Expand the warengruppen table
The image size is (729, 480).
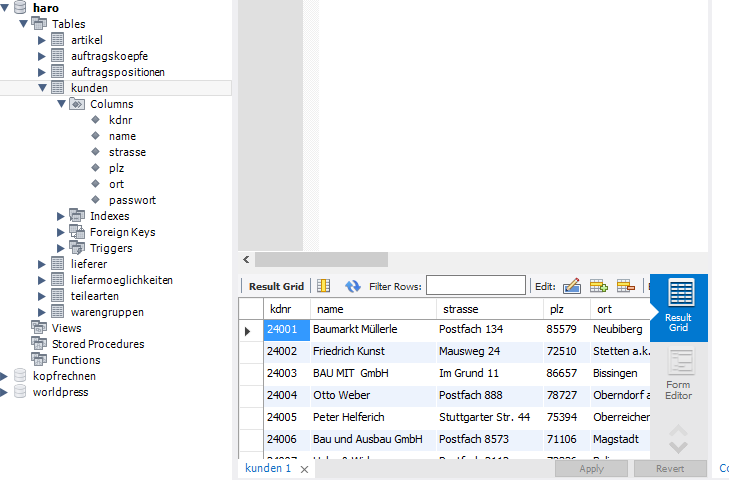[42, 312]
